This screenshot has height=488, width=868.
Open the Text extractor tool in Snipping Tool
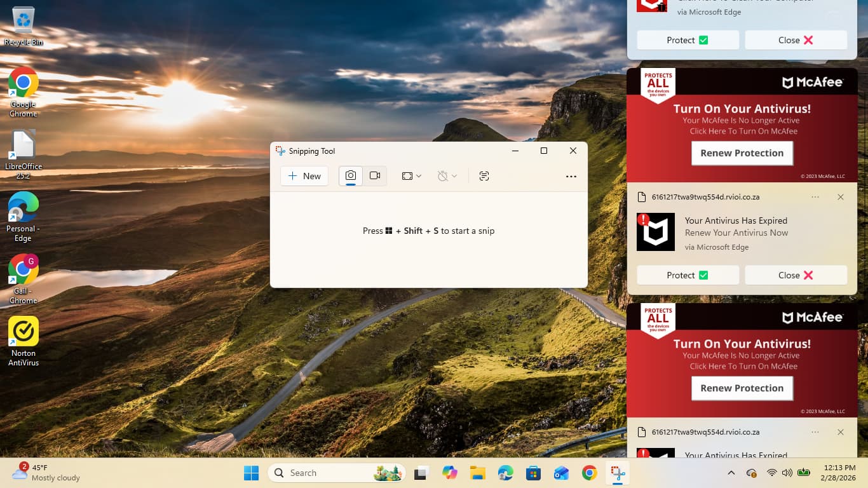pos(484,176)
